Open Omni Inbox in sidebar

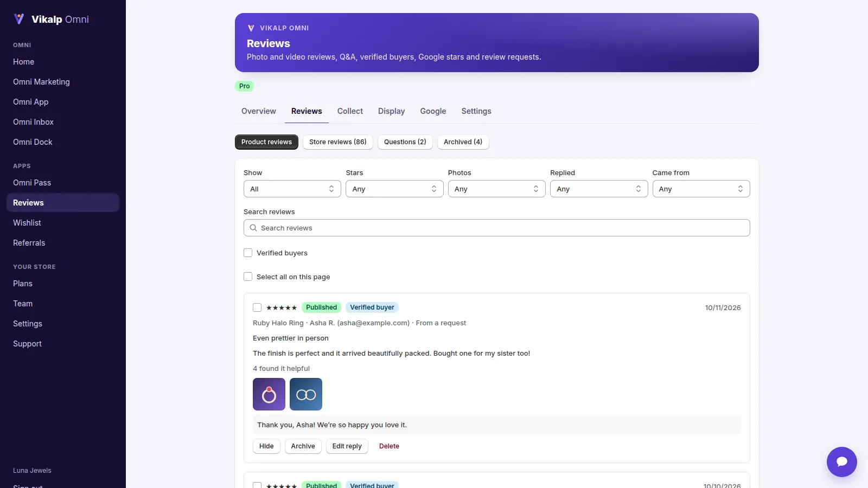pos(63,122)
